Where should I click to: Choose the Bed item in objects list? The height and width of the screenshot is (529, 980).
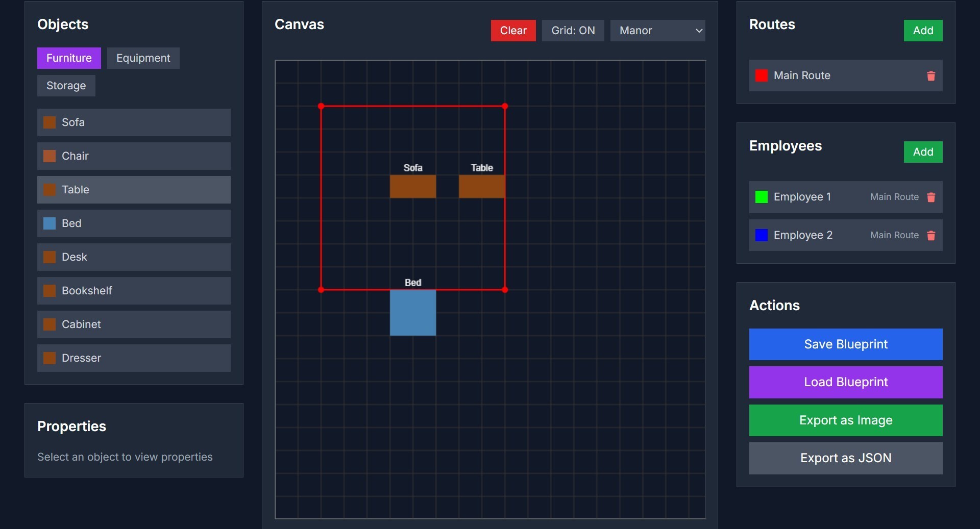pos(134,223)
